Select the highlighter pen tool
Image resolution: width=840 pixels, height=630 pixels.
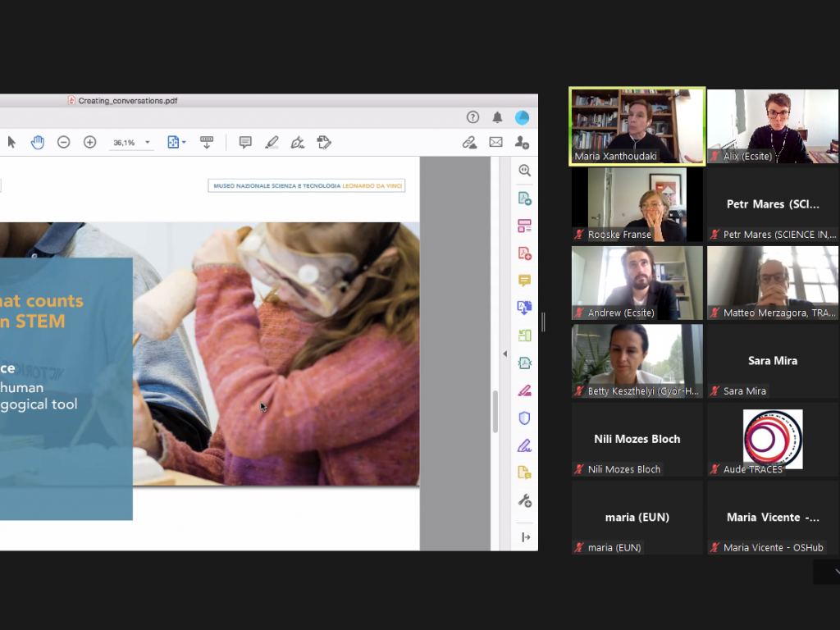[272, 142]
